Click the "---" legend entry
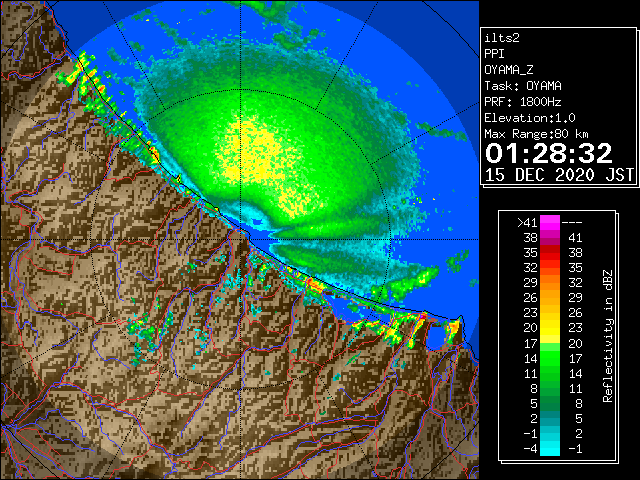The width and height of the screenshot is (640, 480). 572,222
